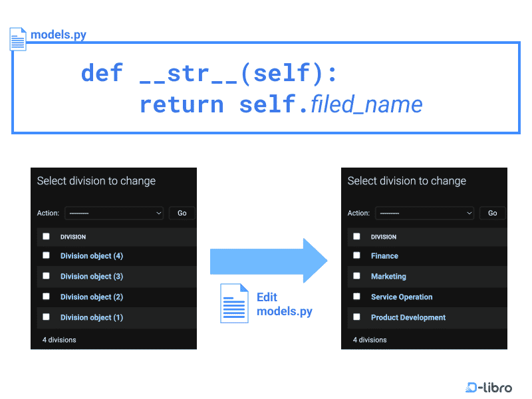This screenshot has height=399, width=532.
Task: Click the D-libro logo
Action: 489,387
